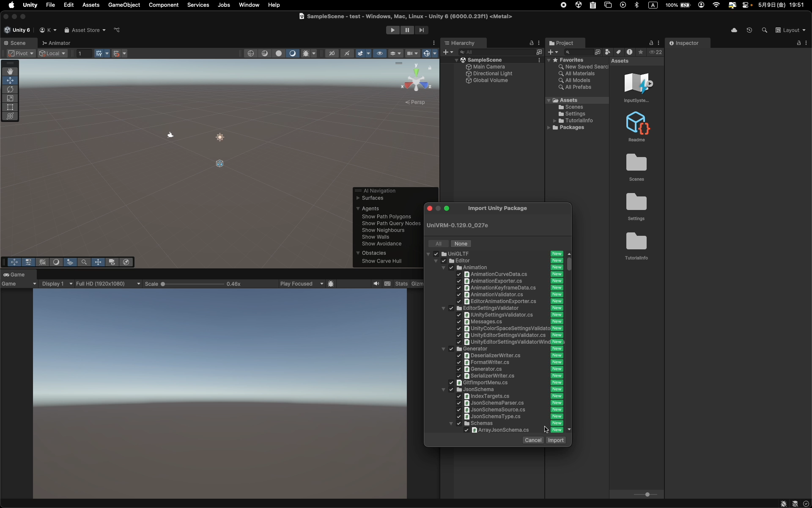Click Cancel in Import Unity Package
The height and width of the screenshot is (508, 812).
tap(533, 440)
